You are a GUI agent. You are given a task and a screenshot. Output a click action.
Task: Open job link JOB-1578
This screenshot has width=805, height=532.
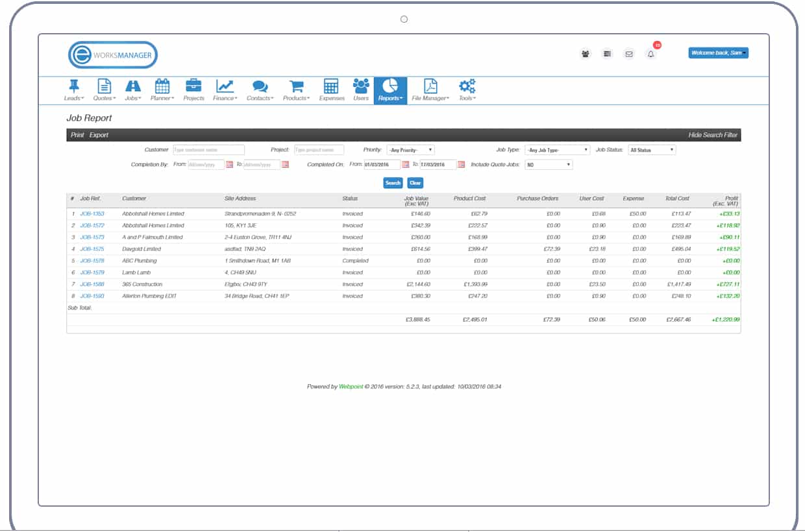pyautogui.click(x=92, y=261)
